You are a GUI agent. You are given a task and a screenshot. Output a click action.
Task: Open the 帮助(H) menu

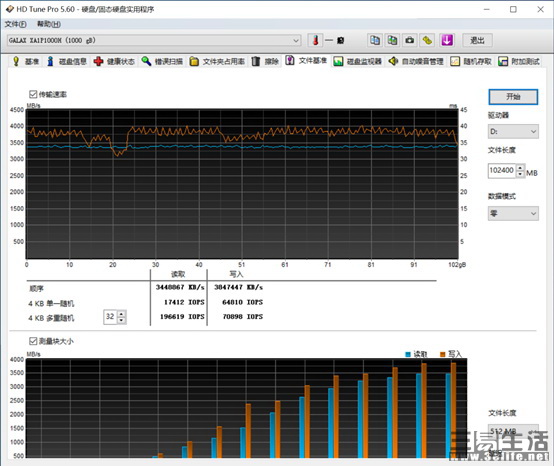(49, 24)
